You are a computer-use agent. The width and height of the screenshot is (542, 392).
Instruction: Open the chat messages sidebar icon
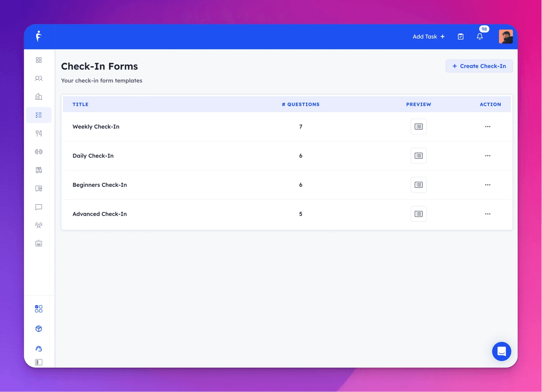(x=39, y=207)
